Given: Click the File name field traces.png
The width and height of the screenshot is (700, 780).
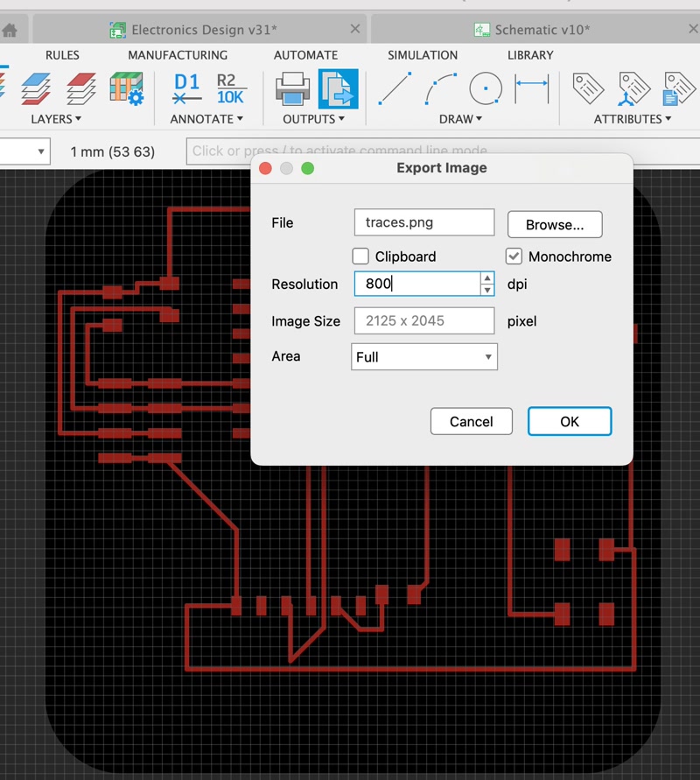Looking at the screenshot, I should [x=424, y=222].
